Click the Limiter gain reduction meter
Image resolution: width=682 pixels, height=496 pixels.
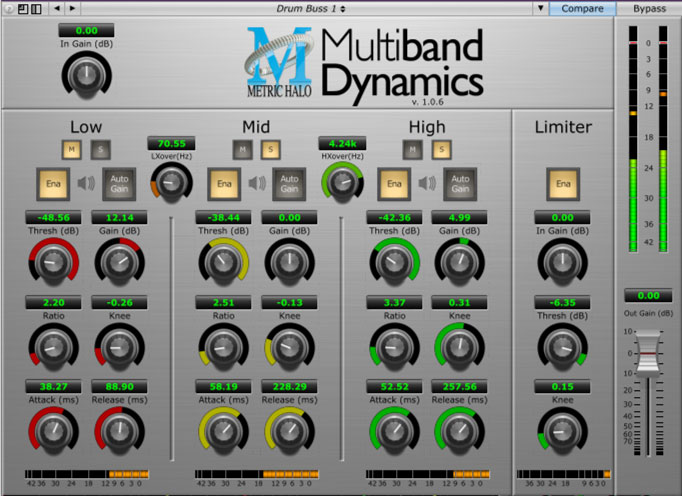563,474
